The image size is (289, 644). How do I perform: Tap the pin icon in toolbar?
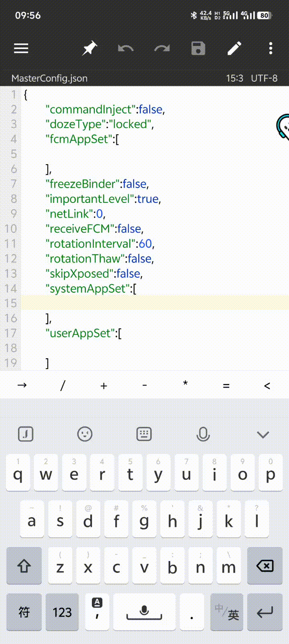click(x=89, y=48)
